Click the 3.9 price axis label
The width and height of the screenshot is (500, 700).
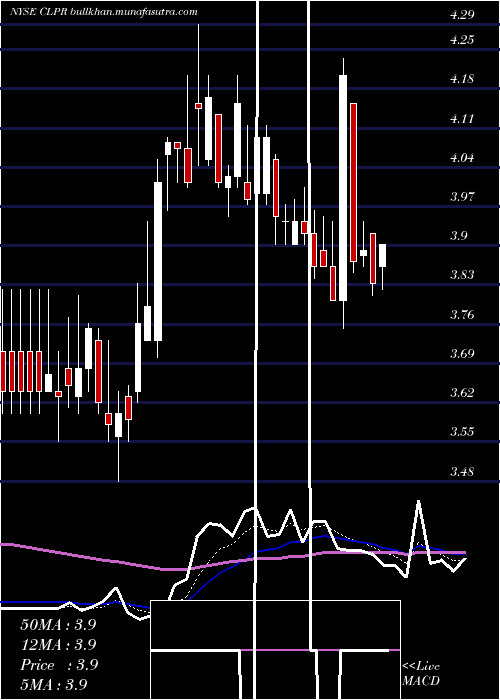tap(458, 236)
